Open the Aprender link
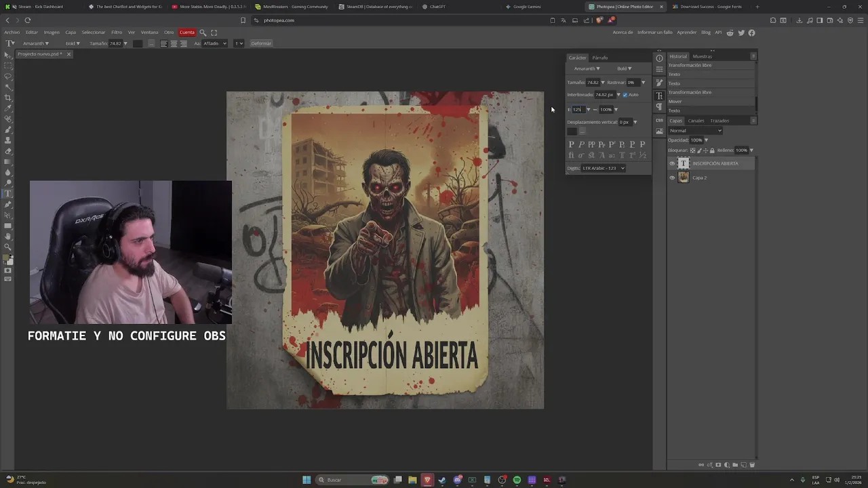 tap(686, 33)
